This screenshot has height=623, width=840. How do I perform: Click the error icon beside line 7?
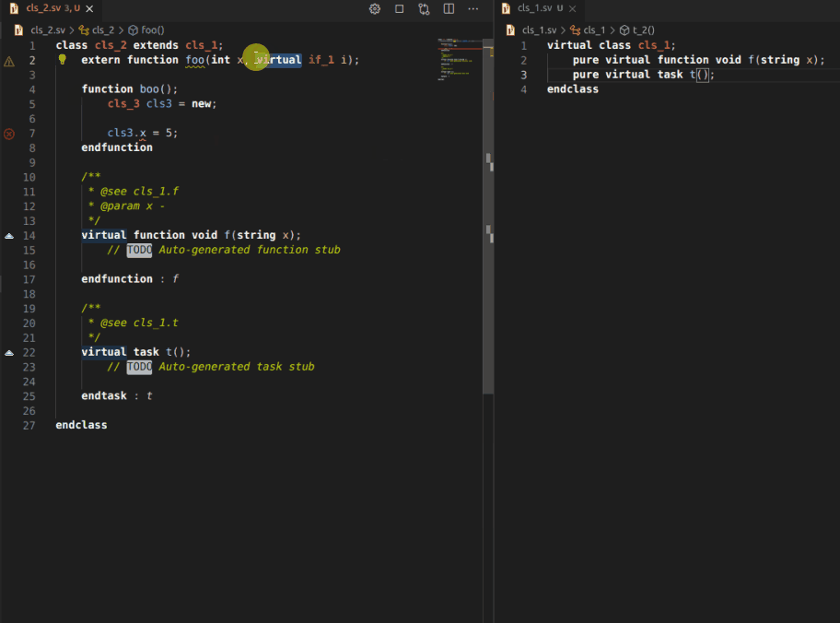(7, 133)
